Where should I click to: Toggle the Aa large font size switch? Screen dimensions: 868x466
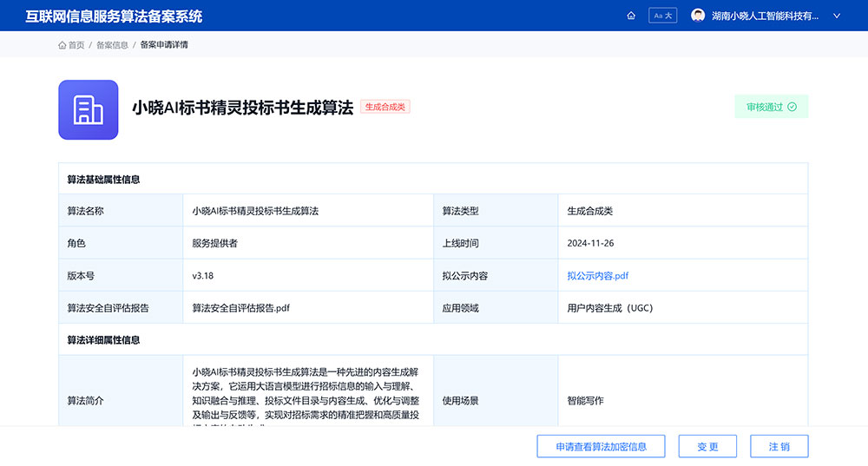tap(662, 16)
